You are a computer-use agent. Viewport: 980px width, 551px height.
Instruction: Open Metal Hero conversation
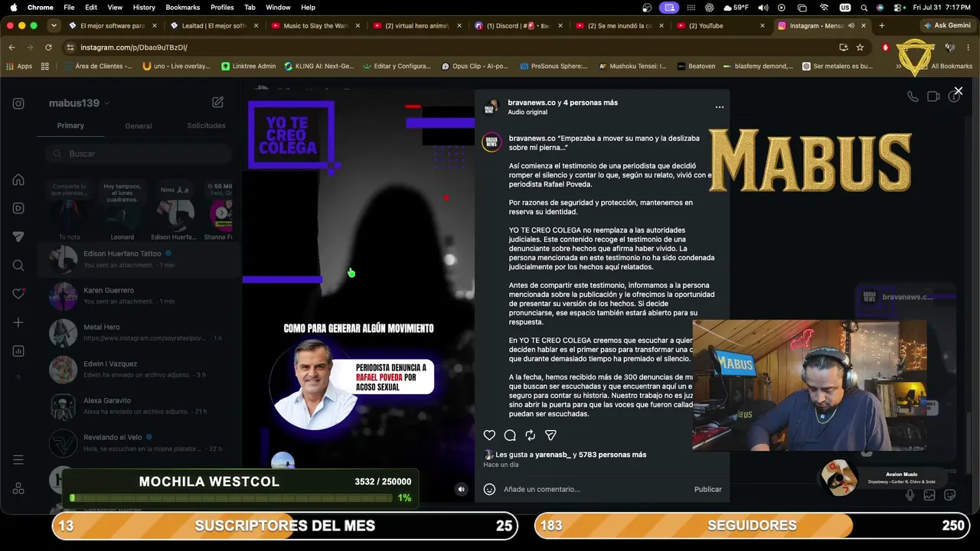click(x=139, y=333)
